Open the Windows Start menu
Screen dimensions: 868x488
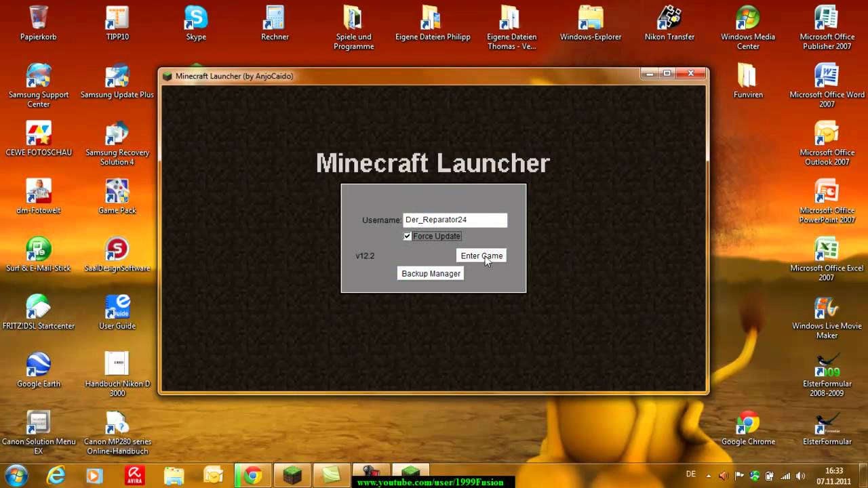point(16,475)
